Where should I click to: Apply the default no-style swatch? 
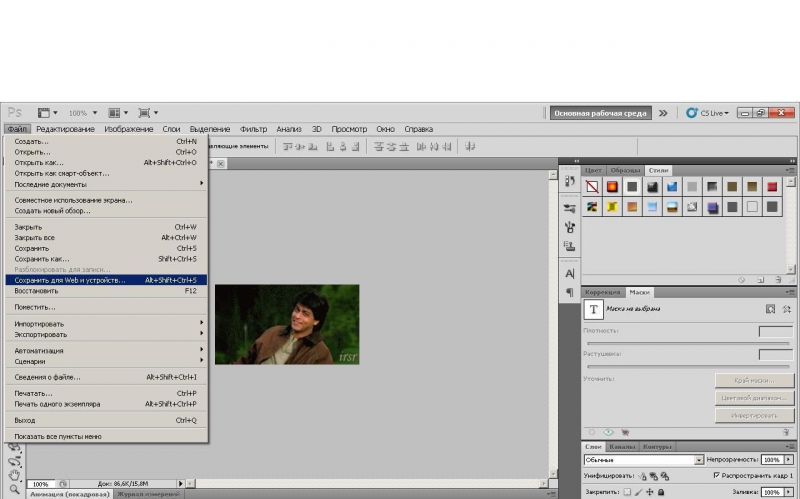[x=592, y=187]
